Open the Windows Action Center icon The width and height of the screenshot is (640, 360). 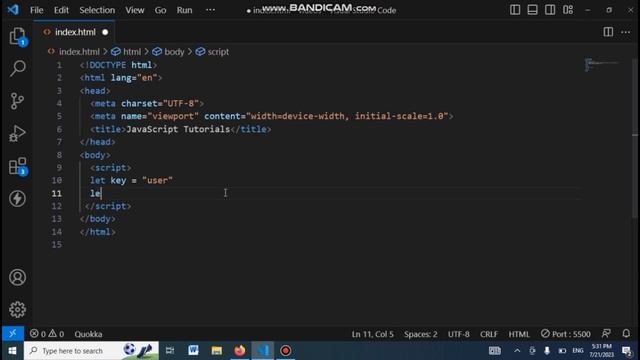coord(627,351)
